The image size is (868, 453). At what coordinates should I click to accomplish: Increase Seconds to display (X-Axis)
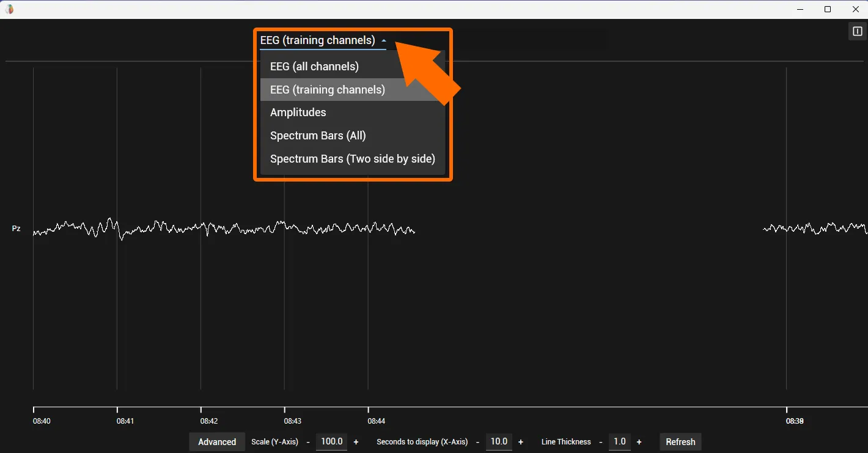(521, 442)
